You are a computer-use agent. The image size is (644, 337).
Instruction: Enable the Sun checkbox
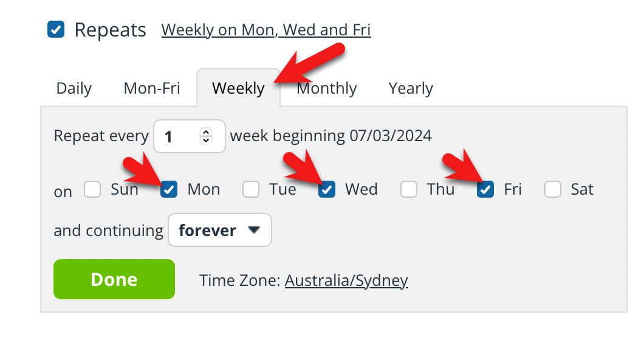(x=92, y=189)
